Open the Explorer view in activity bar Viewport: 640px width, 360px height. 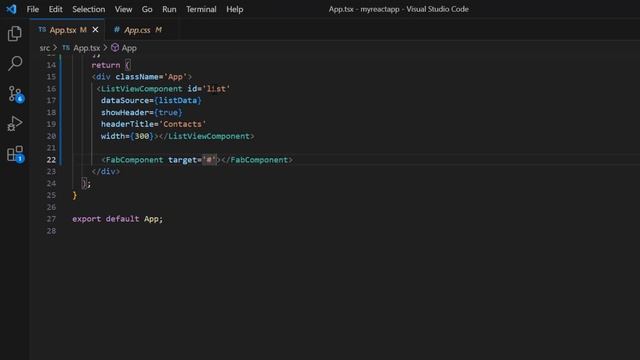[x=15, y=33]
